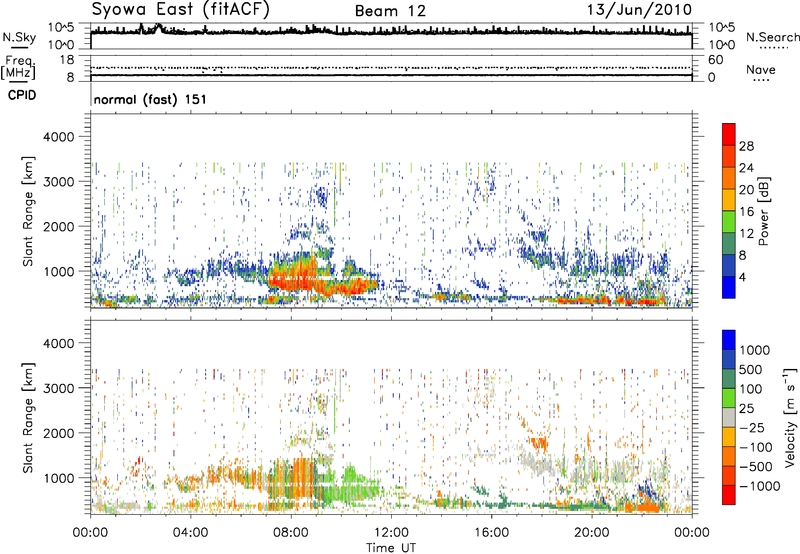Viewport: 800px width, 554px height.
Task: Click the red top segment of Power colorbar
Action: (729, 134)
